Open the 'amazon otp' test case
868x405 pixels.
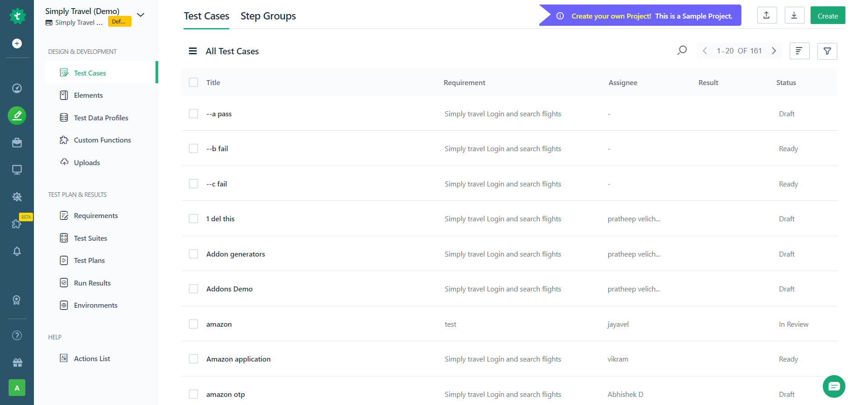click(x=226, y=394)
